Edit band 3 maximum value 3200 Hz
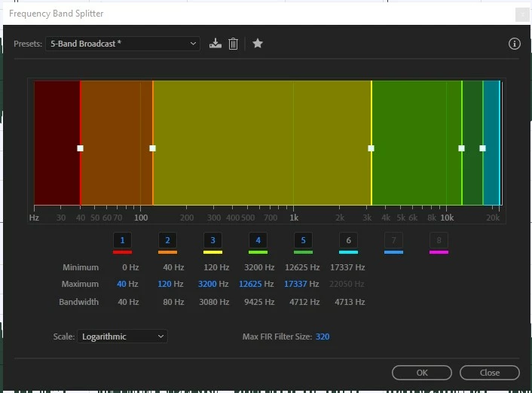Viewport: 532px width, 393px height. tap(207, 284)
